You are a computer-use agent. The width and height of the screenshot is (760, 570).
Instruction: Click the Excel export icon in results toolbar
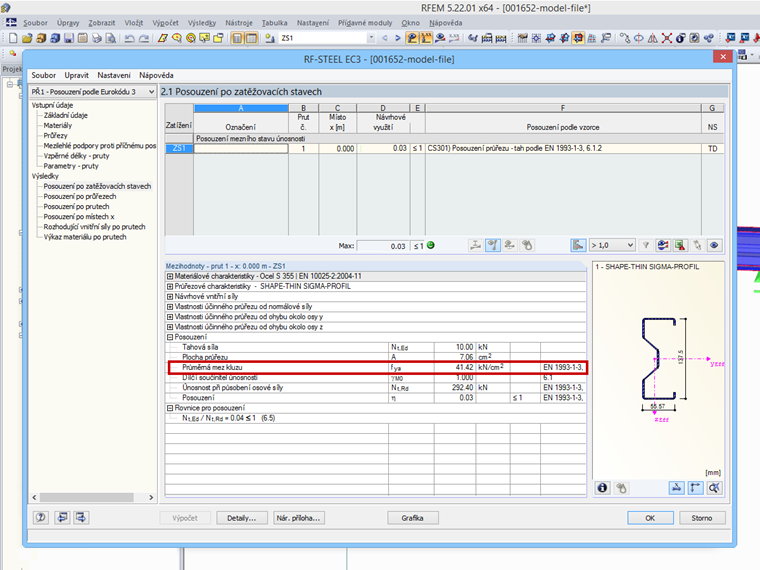(681, 245)
